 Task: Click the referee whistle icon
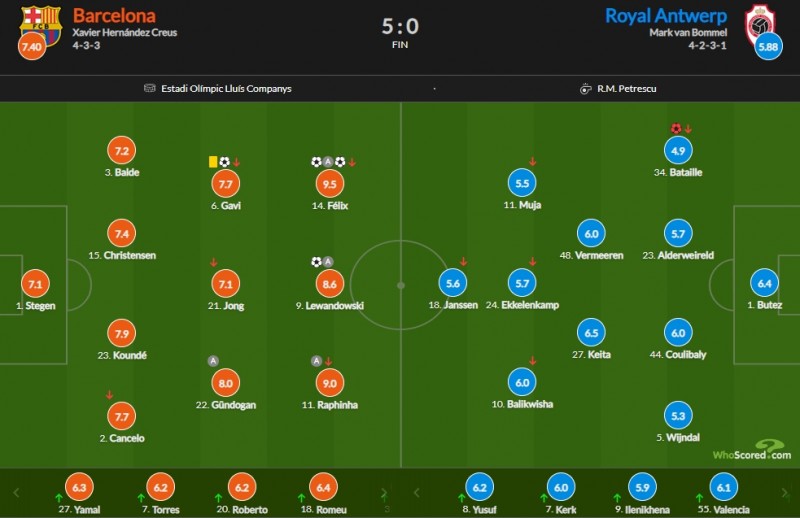585,88
